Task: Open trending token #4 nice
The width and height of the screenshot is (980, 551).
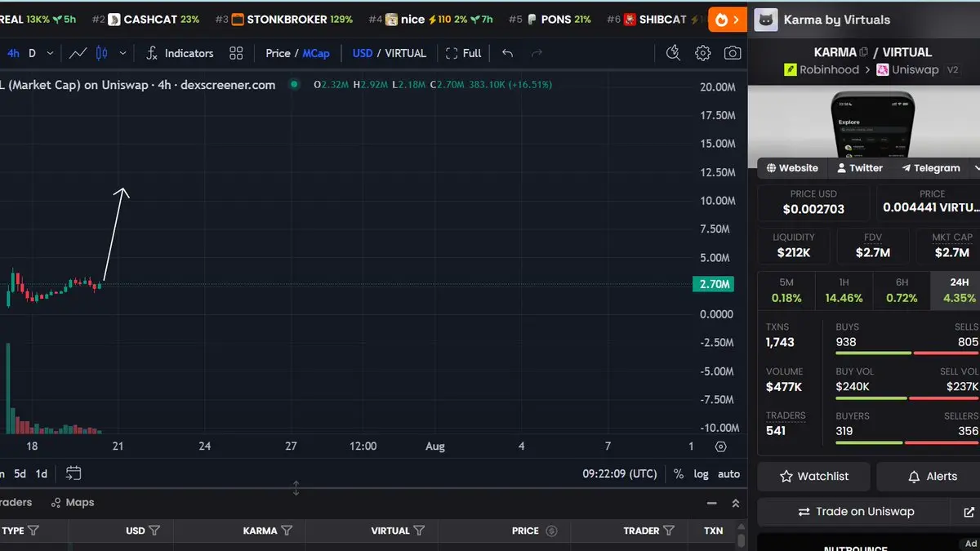Action: point(430,20)
